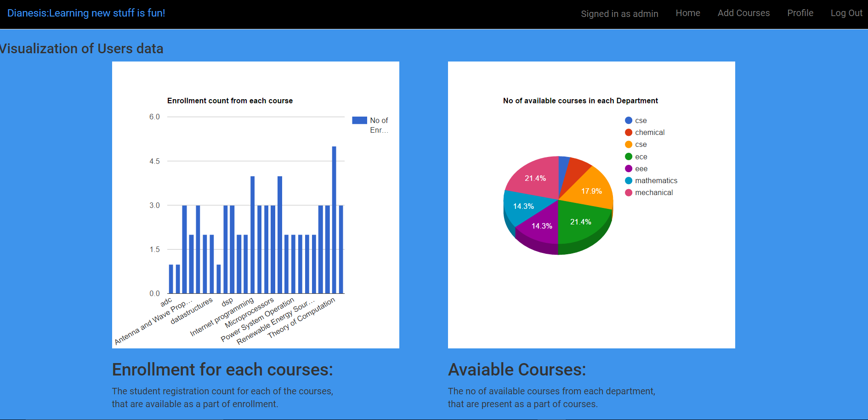This screenshot has height=420, width=868.
Task: Click the eee purple legend dot
Action: click(629, 168)
